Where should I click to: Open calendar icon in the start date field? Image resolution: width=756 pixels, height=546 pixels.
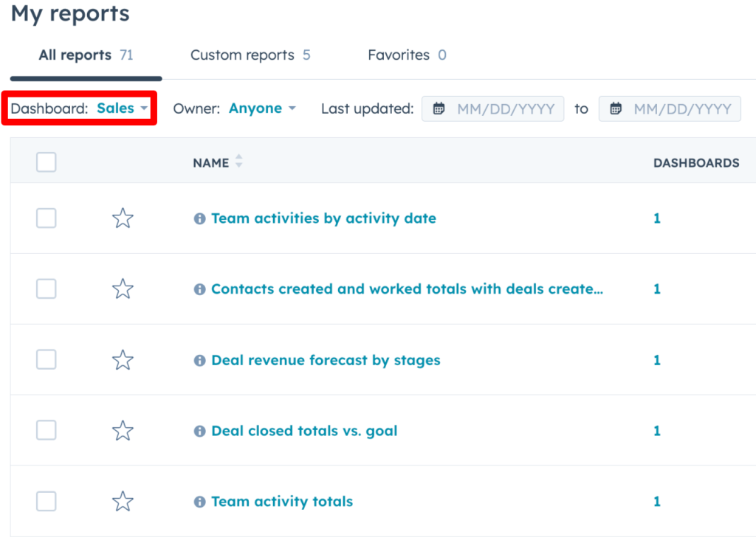pyautogui.click(x=439, y=108)
